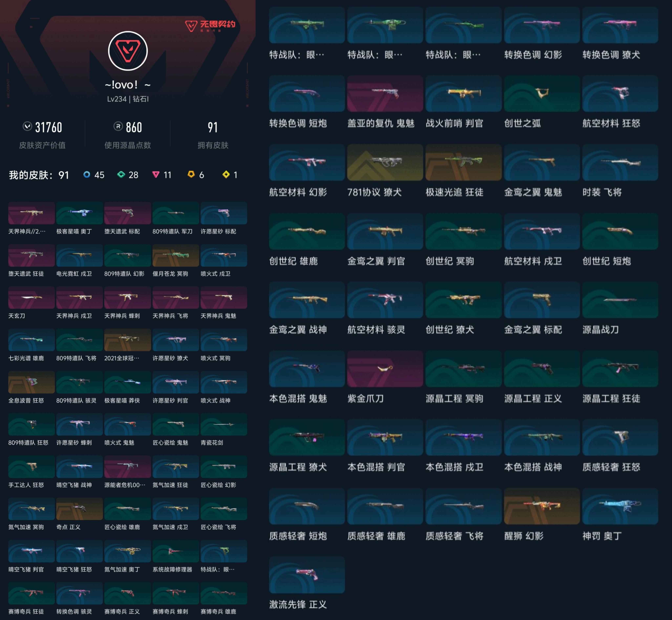Open the 天玄刀 skin thumbnail
This screenshot has width=672, height=620.
31,298
